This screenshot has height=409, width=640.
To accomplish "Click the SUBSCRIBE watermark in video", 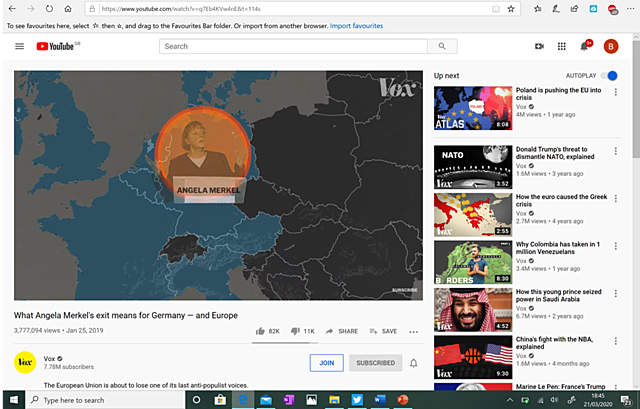I will click(404, 290).
